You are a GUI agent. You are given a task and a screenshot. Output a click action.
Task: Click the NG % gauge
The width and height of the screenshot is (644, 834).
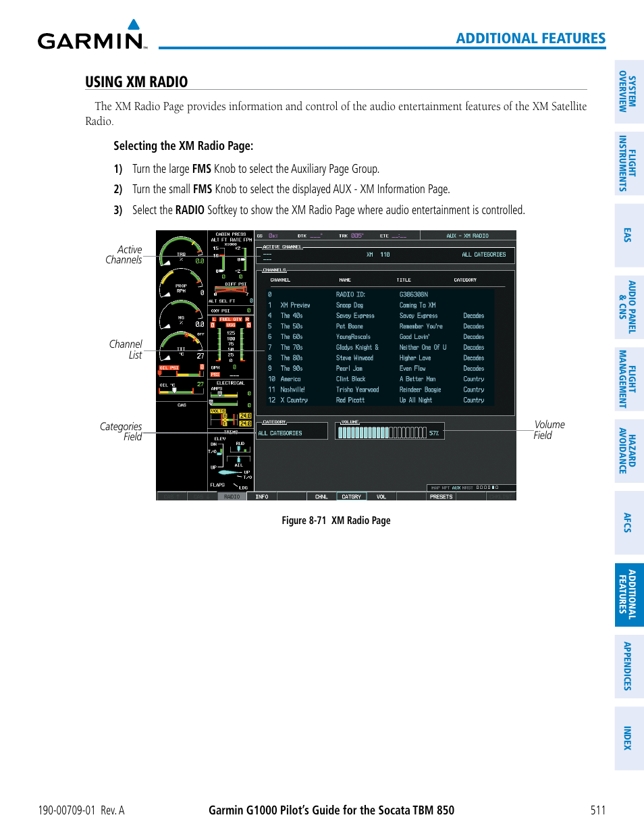coord(182,315)
